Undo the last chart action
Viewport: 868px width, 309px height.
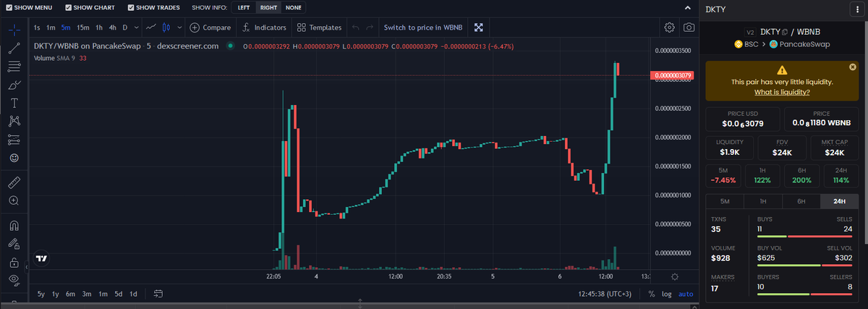tap(355, 27)
